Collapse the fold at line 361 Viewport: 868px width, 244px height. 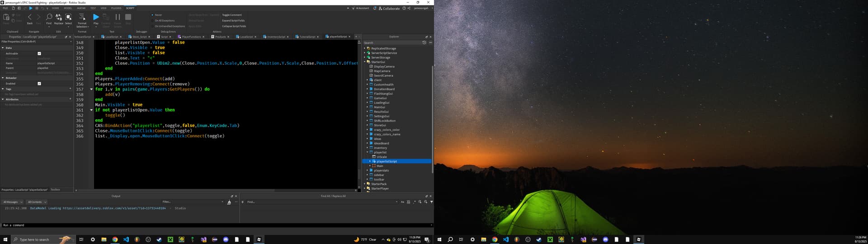[91, 110]
